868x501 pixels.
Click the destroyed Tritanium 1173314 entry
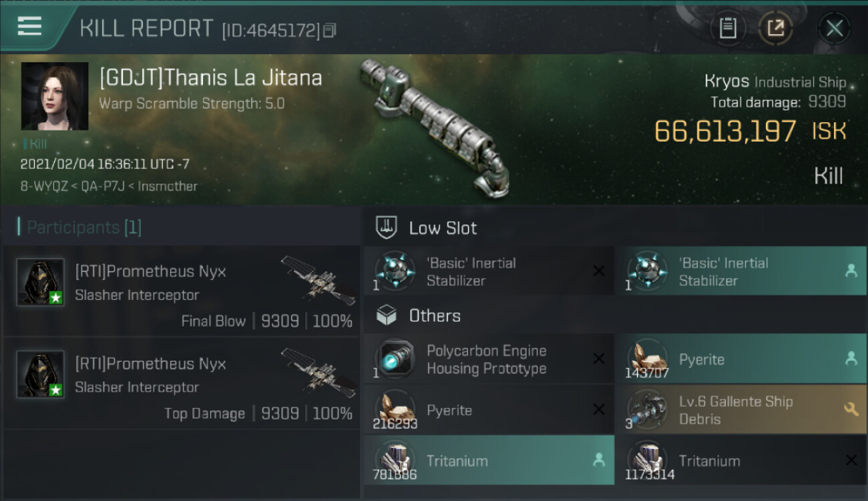(740, 461)
